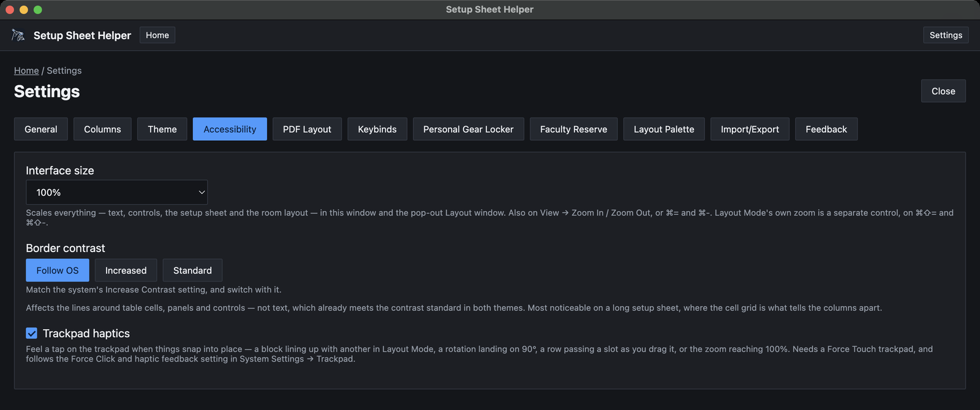Screen dimensions: 980x410
Task: Click the Setup Sheet Helper app logo icon
Action: point(18,35)
